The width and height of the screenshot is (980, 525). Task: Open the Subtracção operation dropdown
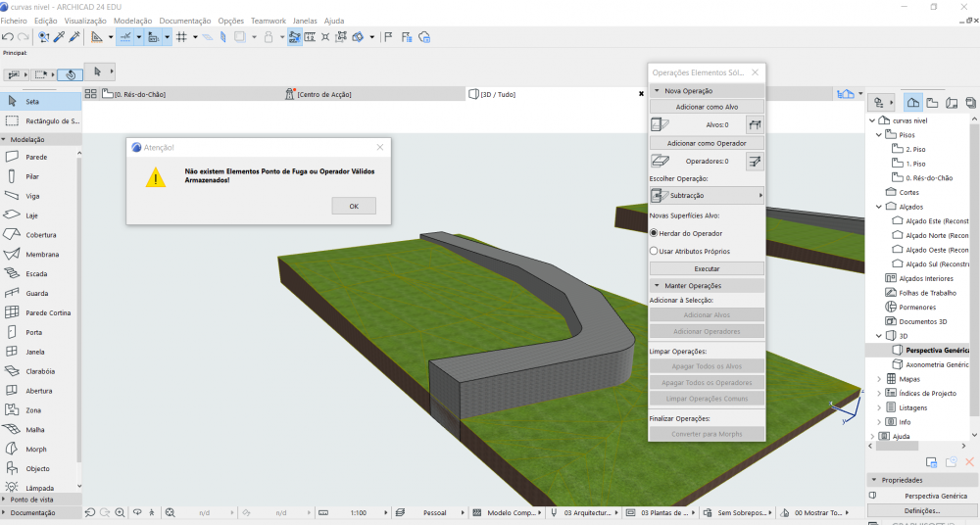(x=707, y=195)
